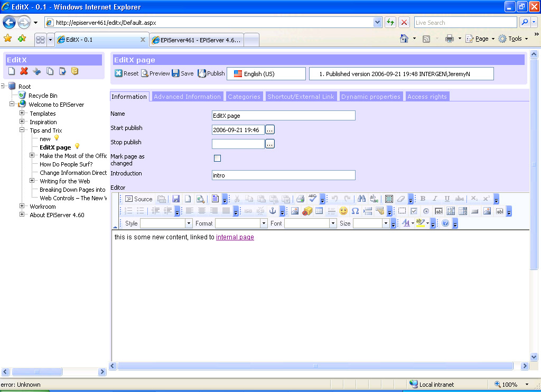Click the Source view button in editor
Screen dimensions: 541x392
(139, 199)
